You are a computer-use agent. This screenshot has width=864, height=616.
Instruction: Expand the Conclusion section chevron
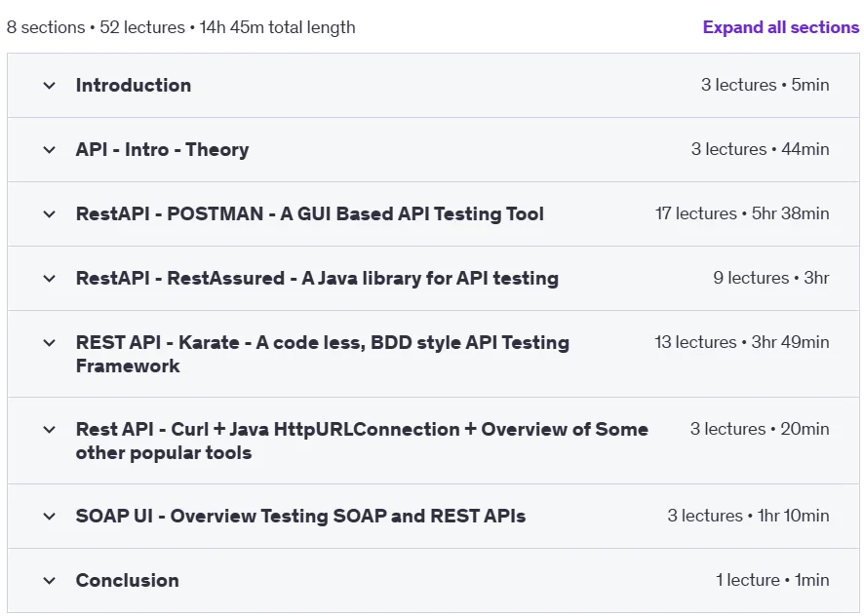49,581
